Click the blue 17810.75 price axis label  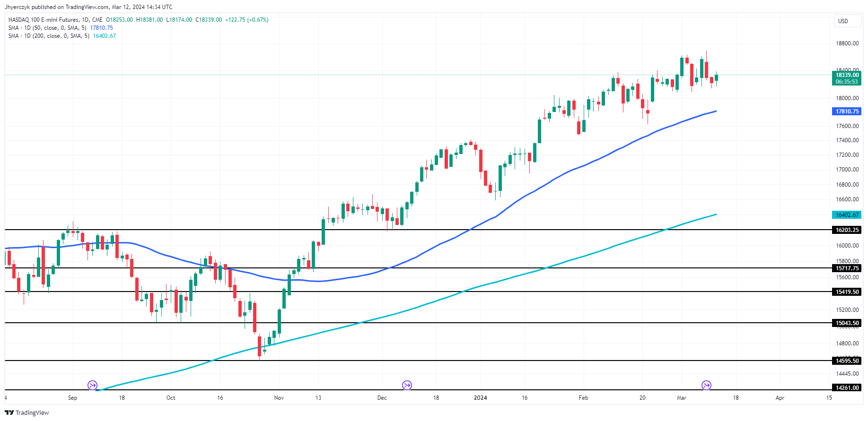(x=847, y=112)
